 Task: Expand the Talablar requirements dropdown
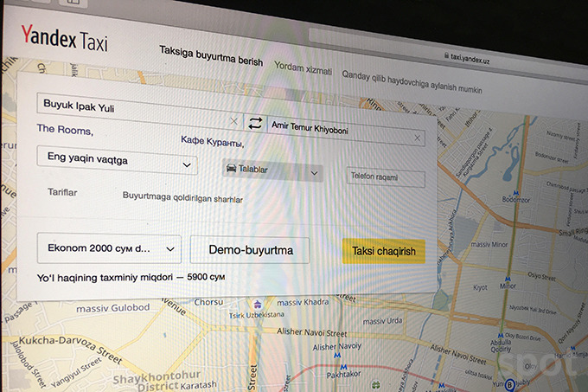[272, 170]
